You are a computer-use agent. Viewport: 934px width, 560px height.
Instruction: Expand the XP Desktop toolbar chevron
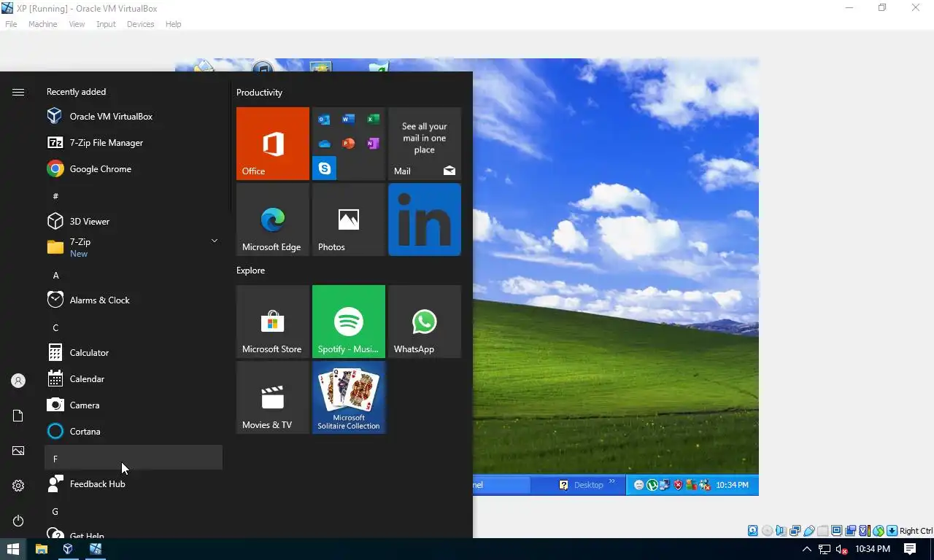pyautogui.click(x=612, y=481)
